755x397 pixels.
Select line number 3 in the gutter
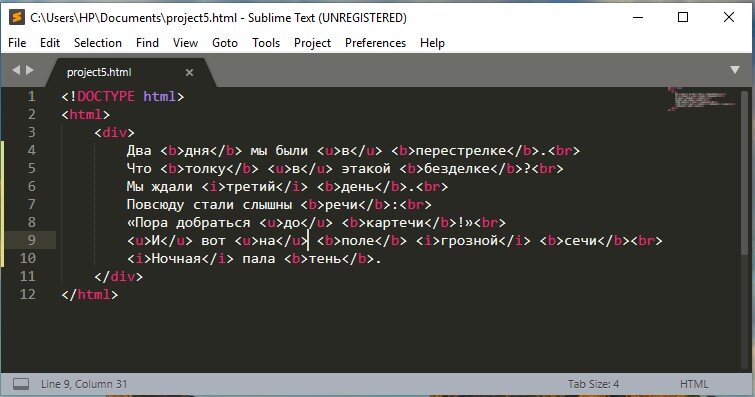[x=31, y=132]
